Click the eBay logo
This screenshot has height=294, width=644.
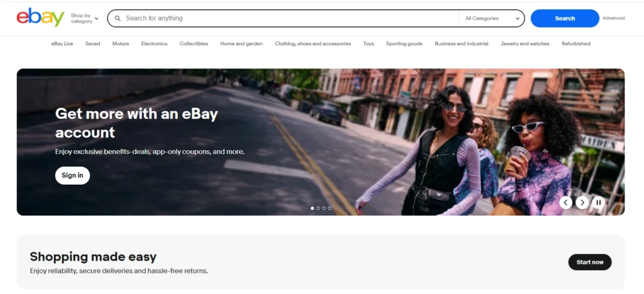coord(40,17)
